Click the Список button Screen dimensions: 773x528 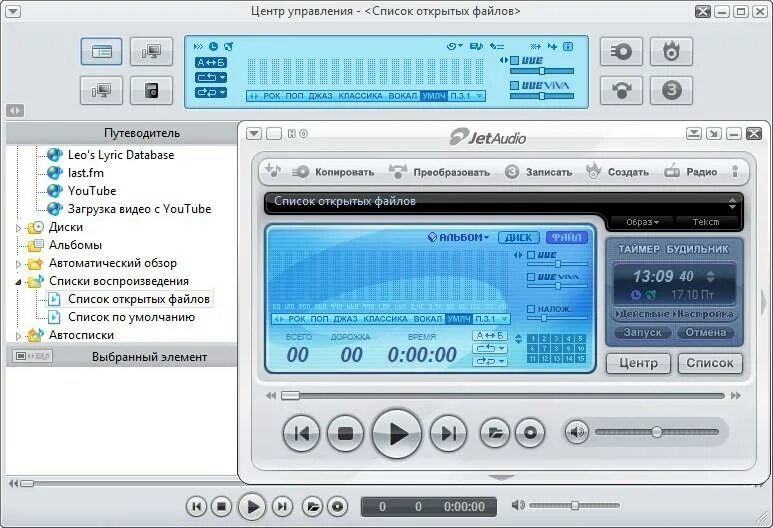[x=710, y=363]
